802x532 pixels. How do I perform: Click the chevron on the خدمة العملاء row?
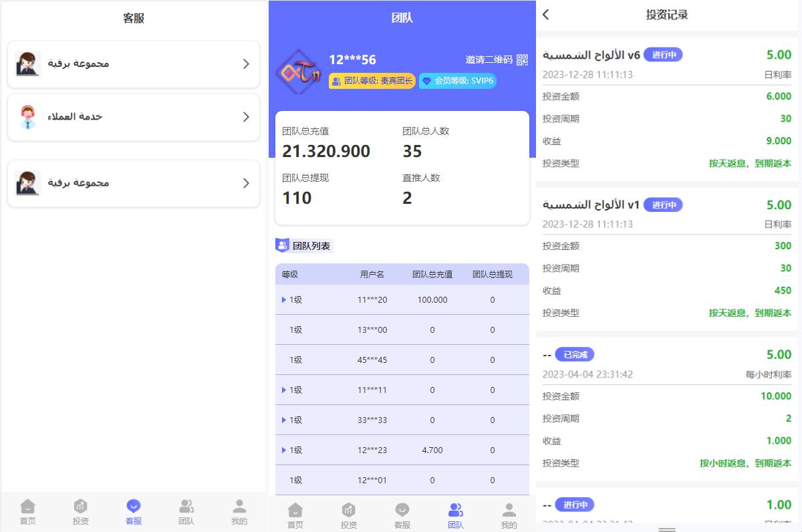tap(246, 117)
